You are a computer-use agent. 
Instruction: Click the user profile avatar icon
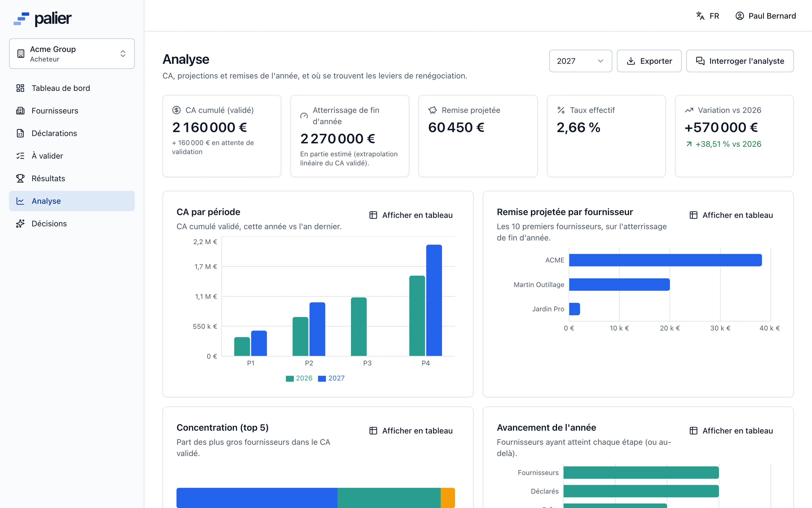(740, 16)
